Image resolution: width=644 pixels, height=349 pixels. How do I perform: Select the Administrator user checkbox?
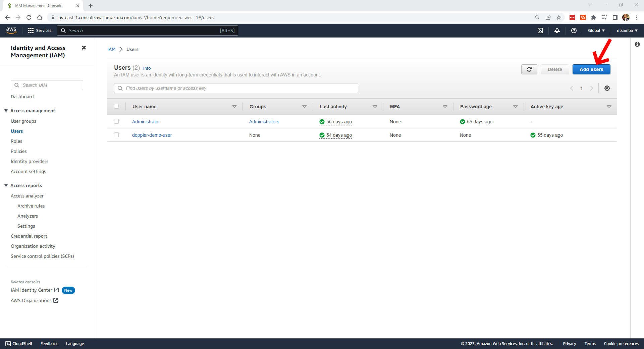pos(116,121)
